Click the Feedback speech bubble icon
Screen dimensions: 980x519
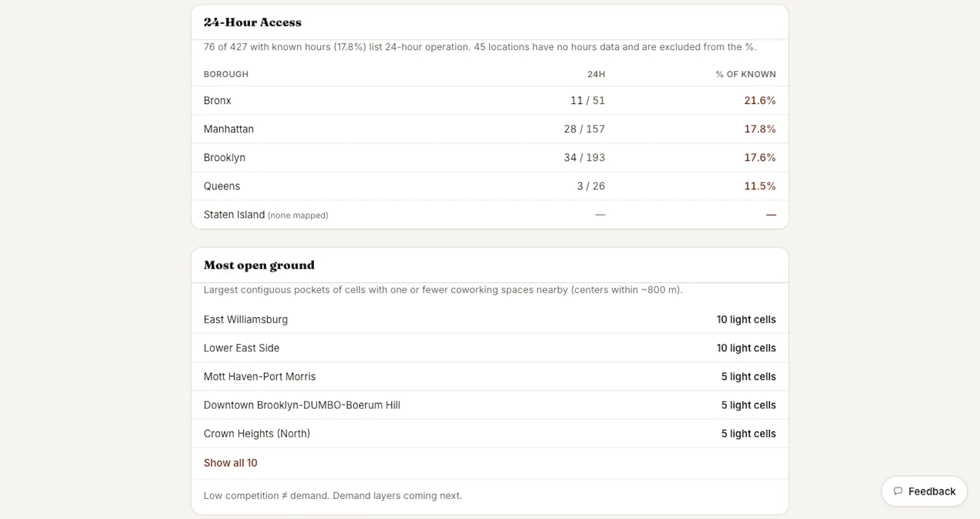click(x=898, y=491)
